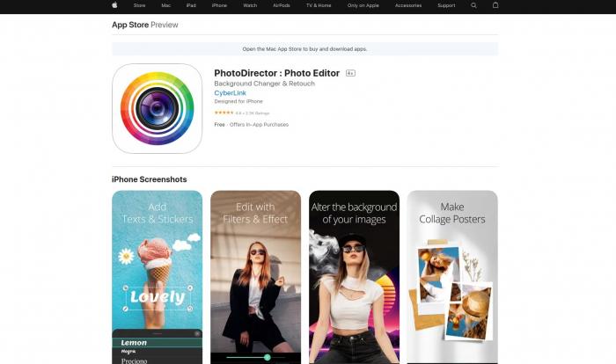The width and height of the screenshot is (616, 364).
Task: View the Make Collage Posters screenshot
Action: click(452, 277)
